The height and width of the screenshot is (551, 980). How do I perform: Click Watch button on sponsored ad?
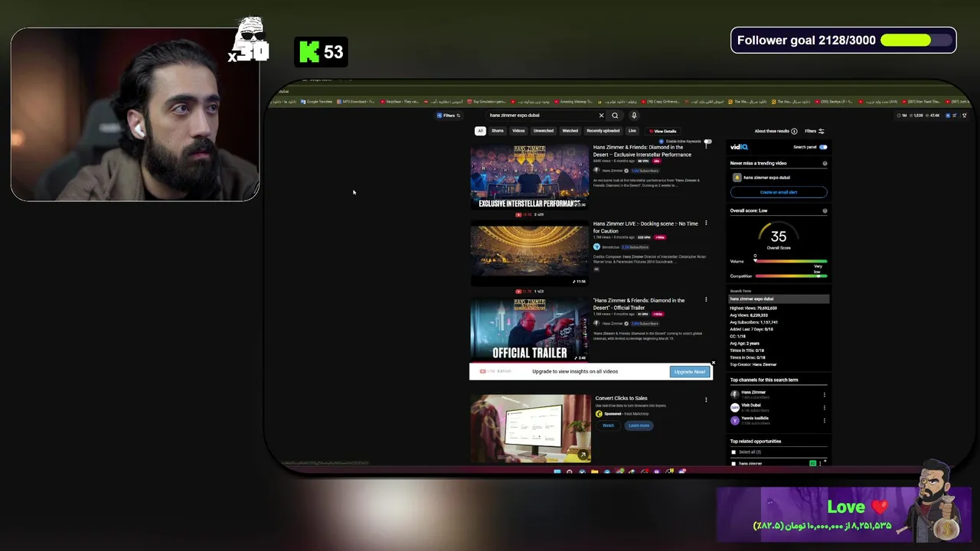pos(608,425)
